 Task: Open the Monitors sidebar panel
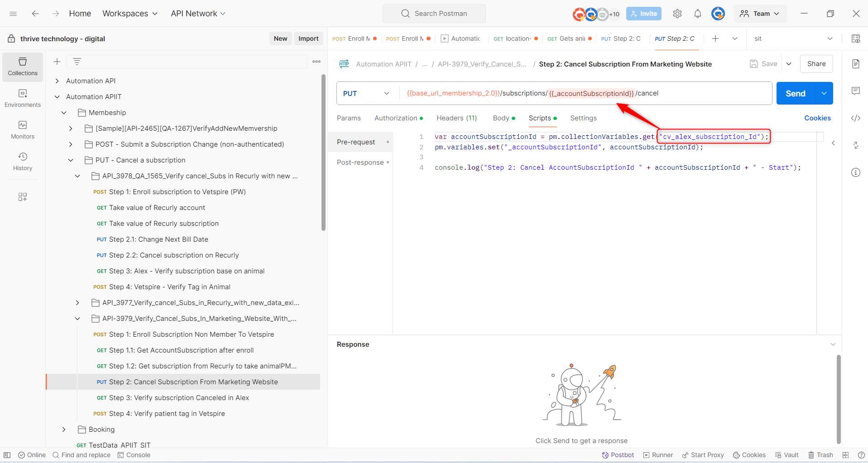[x=23, y=130]
